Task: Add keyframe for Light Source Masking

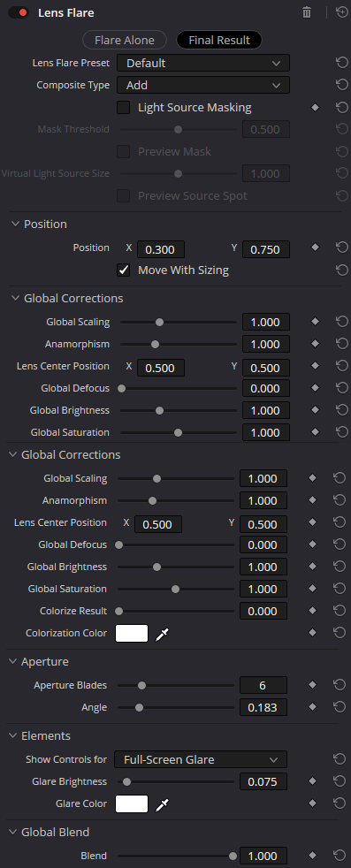Action: (x=315, y=107)
